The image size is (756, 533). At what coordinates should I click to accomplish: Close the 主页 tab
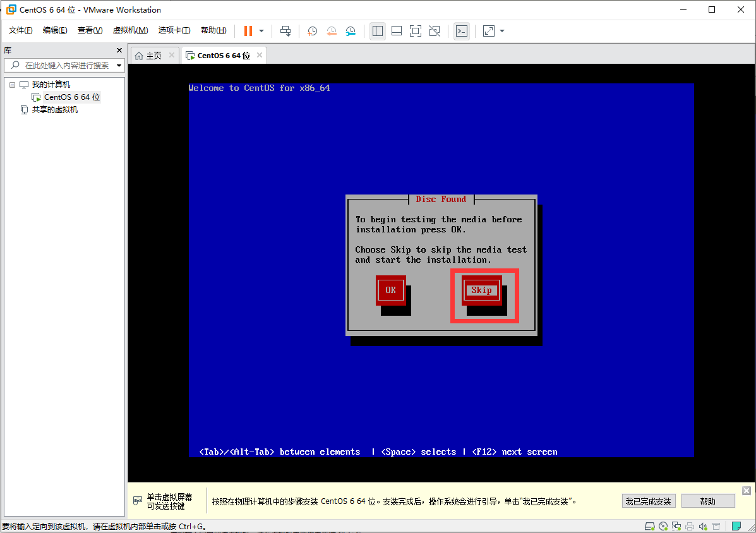172,55
